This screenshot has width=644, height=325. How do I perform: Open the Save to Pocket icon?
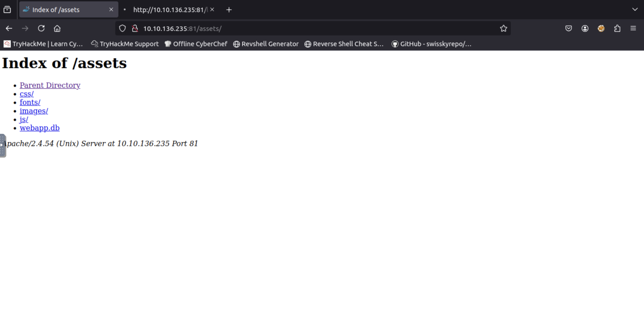[x=568, y=28]
